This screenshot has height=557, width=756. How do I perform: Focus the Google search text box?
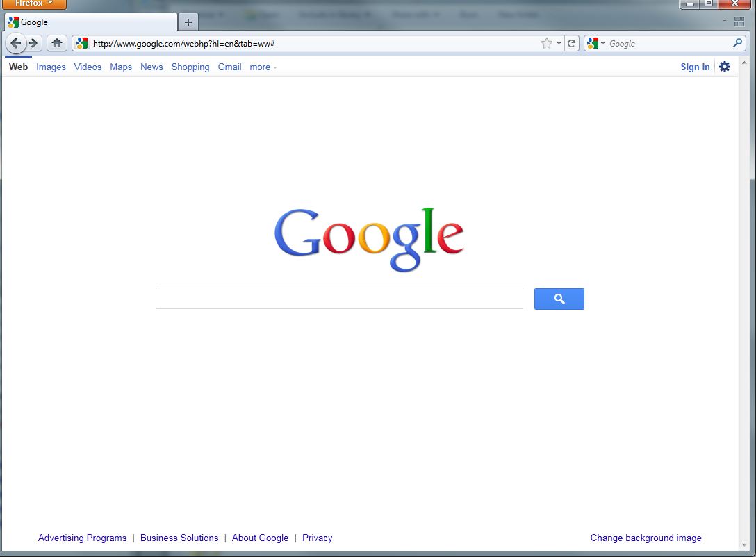point(339,299)
